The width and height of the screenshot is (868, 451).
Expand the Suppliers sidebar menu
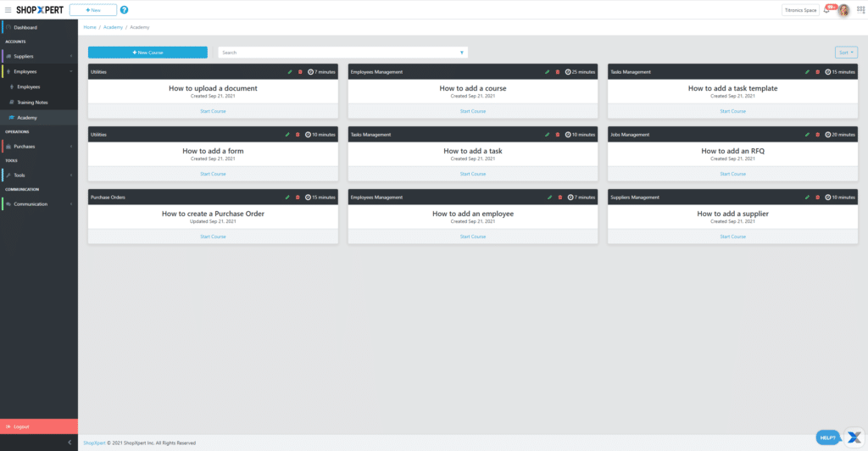(38, 57)
